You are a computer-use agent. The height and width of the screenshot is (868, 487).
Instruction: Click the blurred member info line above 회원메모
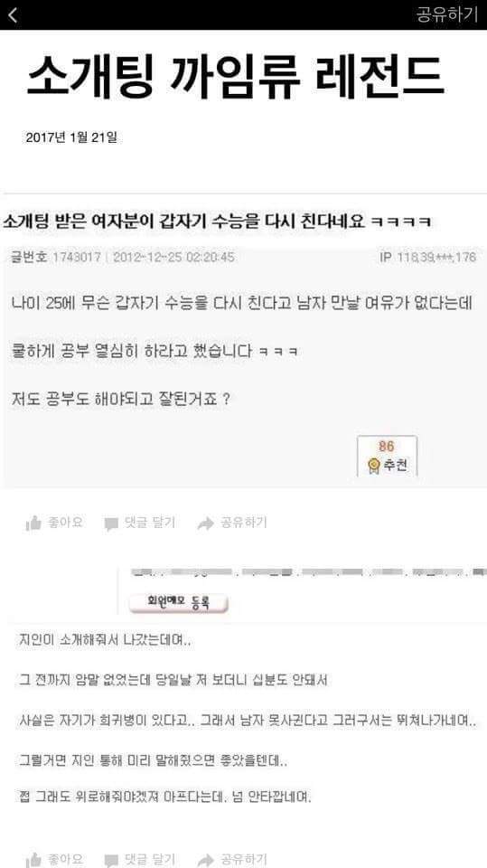308,572
